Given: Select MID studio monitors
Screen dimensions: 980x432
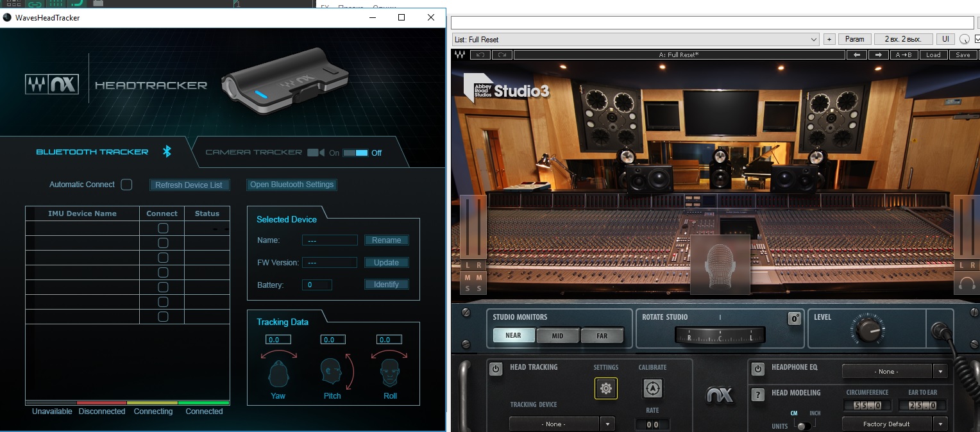Looking at the screenshot, I should 557,335.
